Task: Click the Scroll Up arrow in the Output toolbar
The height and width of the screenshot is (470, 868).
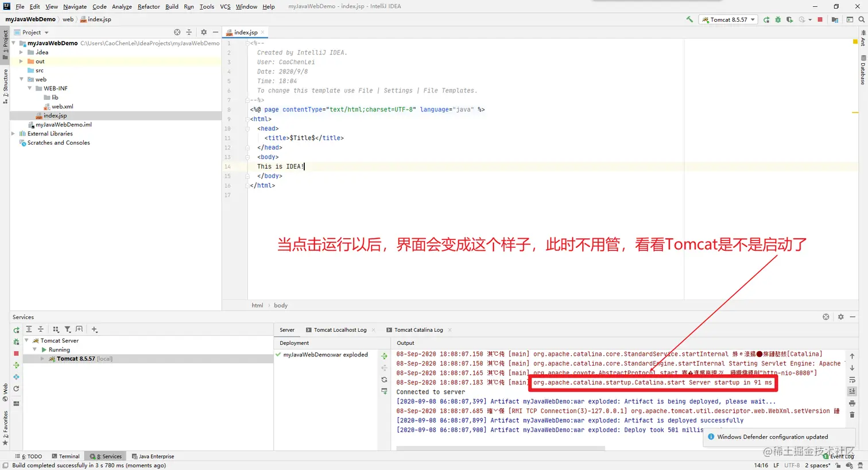Action: (852, 356)
